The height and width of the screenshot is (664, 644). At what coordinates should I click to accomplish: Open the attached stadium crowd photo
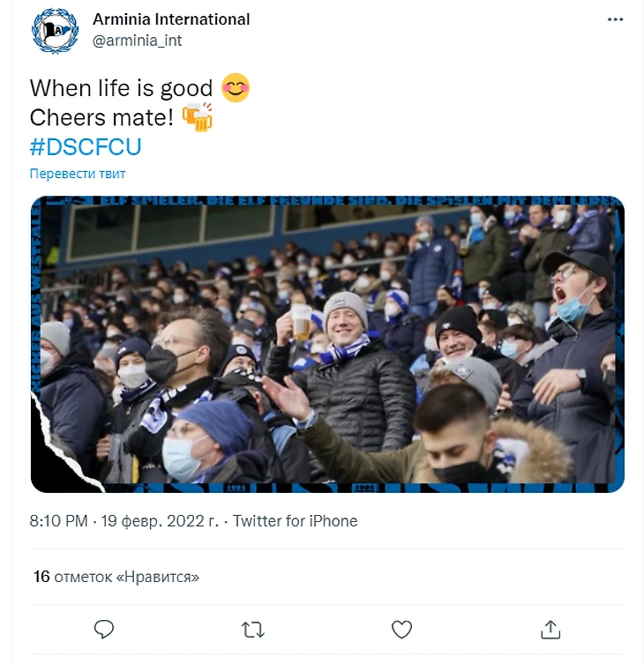[x=327, y=344]
